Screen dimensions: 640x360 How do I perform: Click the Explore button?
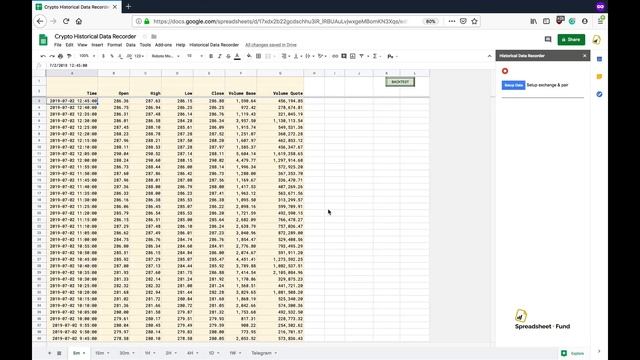coord(573,353)
